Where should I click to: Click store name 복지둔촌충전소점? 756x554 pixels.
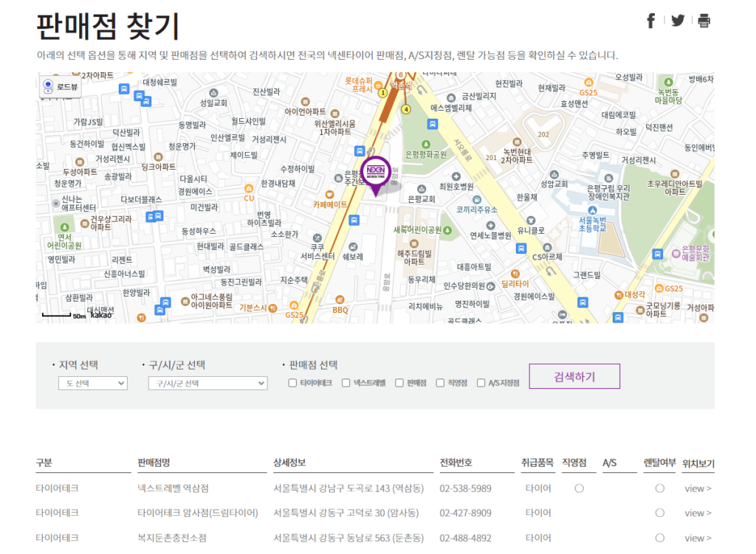click(x=171, y=538)
